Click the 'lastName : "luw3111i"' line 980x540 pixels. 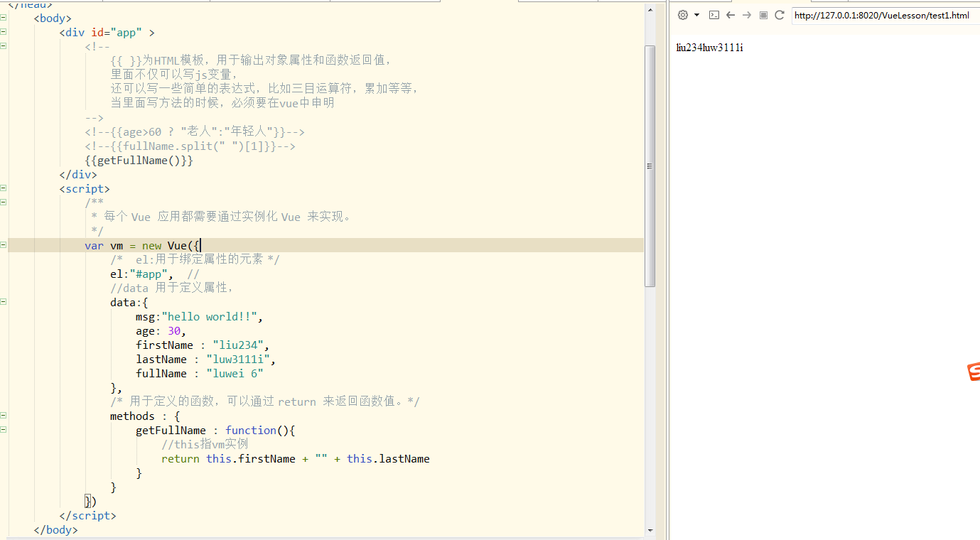click(206, 360)
